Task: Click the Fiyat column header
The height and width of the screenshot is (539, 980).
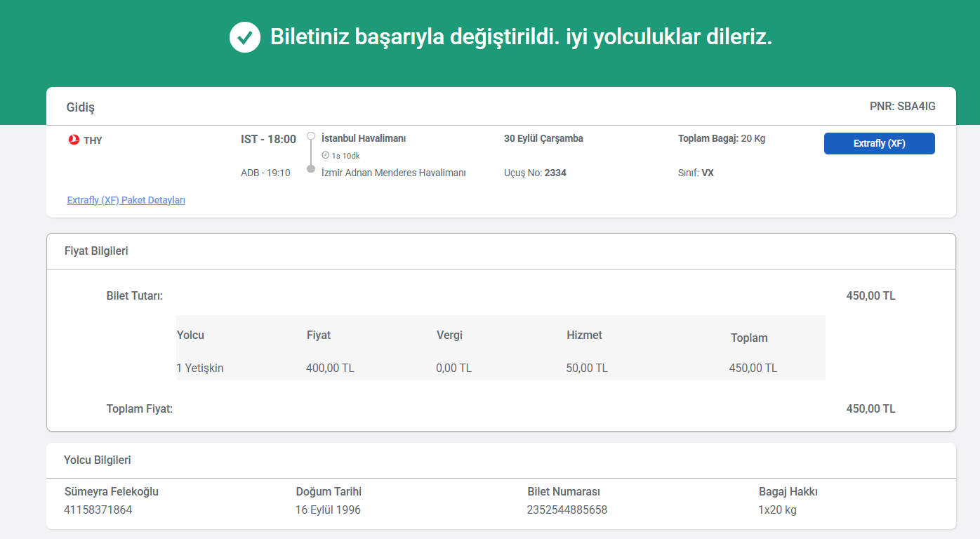Action: point(319,335)
